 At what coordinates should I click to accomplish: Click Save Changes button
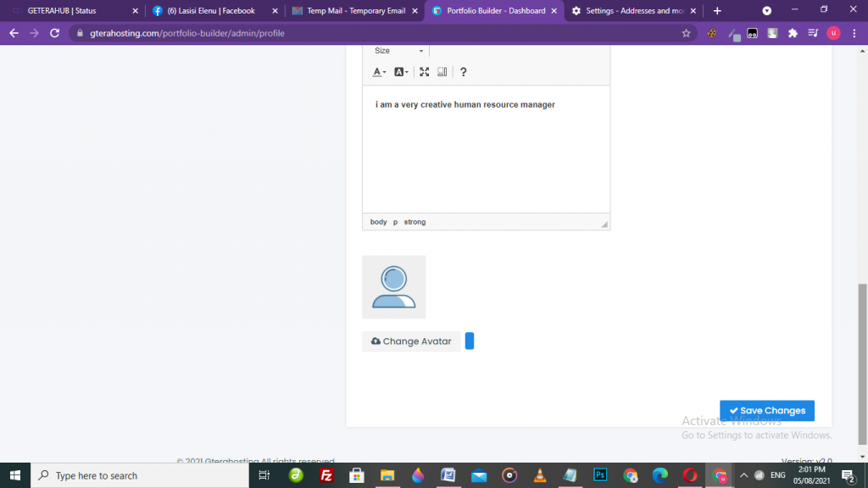(x=766, y=411)
